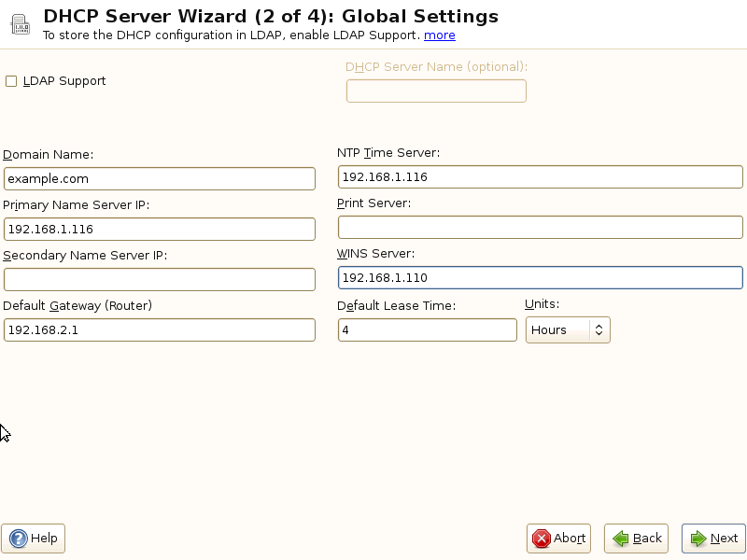Select the Default Lease Time value field
The image size is (747, 560).
(x=427, y=329)
